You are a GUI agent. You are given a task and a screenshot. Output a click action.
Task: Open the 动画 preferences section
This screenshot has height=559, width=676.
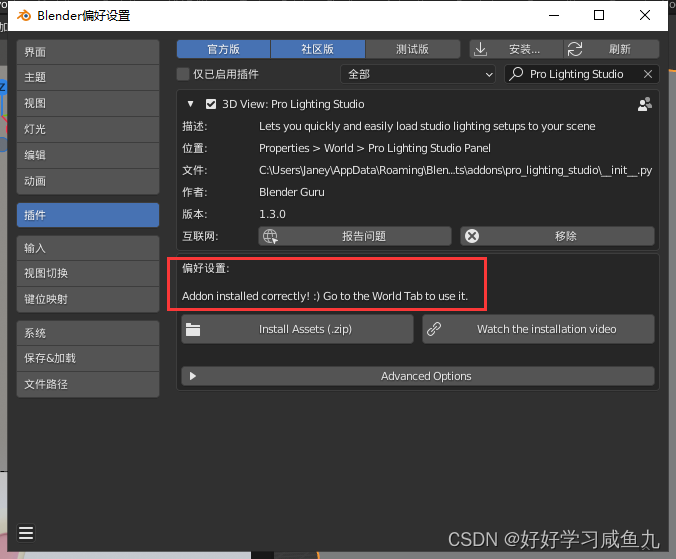click(88, 181)
